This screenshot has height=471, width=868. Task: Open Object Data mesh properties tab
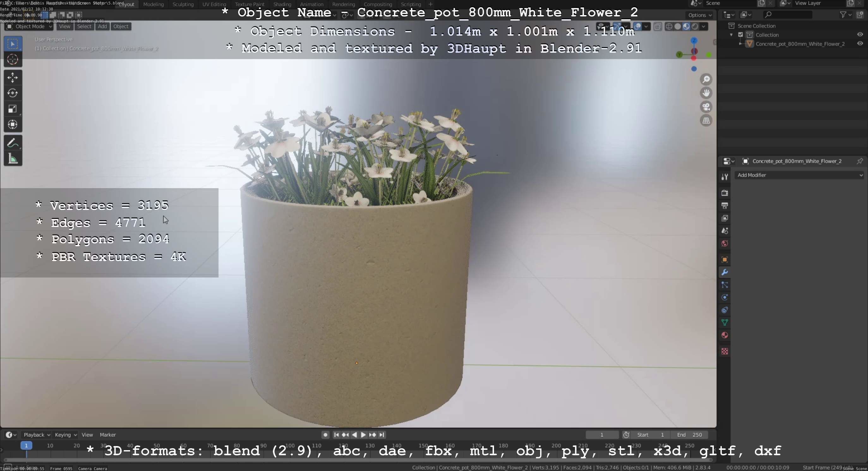[725, 323]
